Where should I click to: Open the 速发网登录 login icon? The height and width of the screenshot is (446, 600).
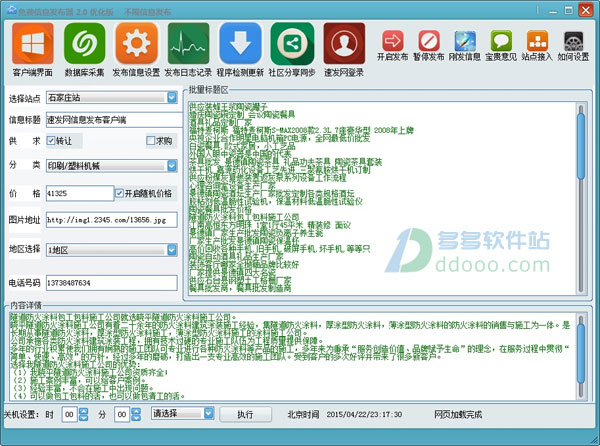pyautogui.click(x=344, y=44)
